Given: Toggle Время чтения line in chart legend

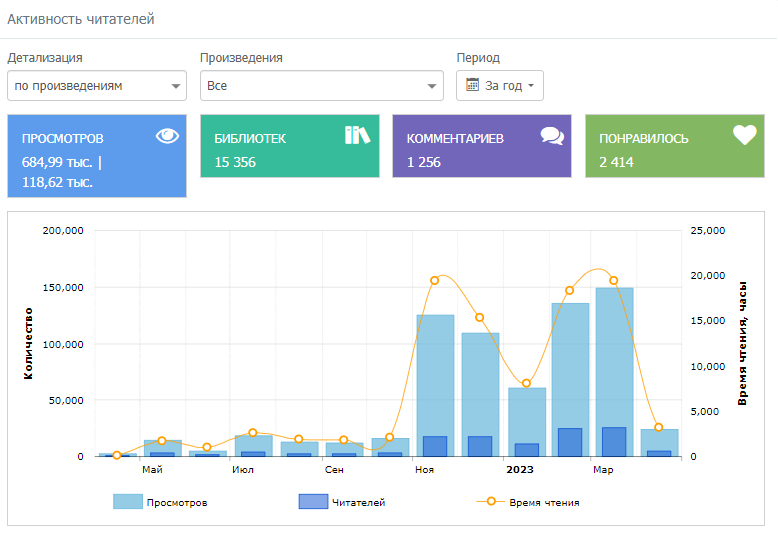Looking at the screenshot, I should [x=530, y=502].
